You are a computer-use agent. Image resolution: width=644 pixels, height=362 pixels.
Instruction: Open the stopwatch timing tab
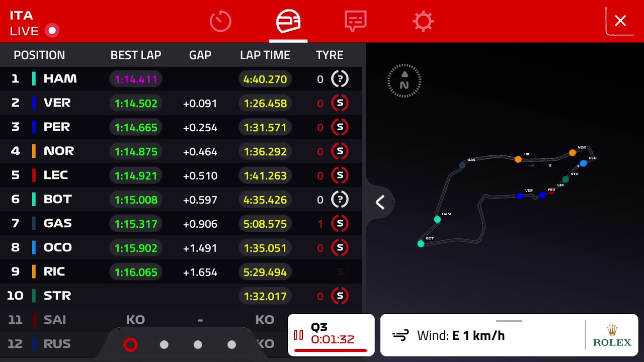click(x=220, y=22)
